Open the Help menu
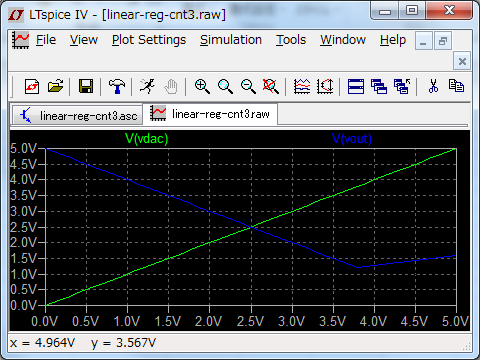 [393, 40]
